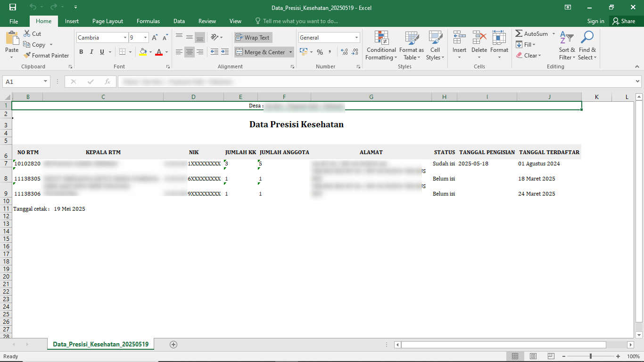Open the Formulas ribbon tab
This screenshot has width=644, height=362.
[148, 21]
